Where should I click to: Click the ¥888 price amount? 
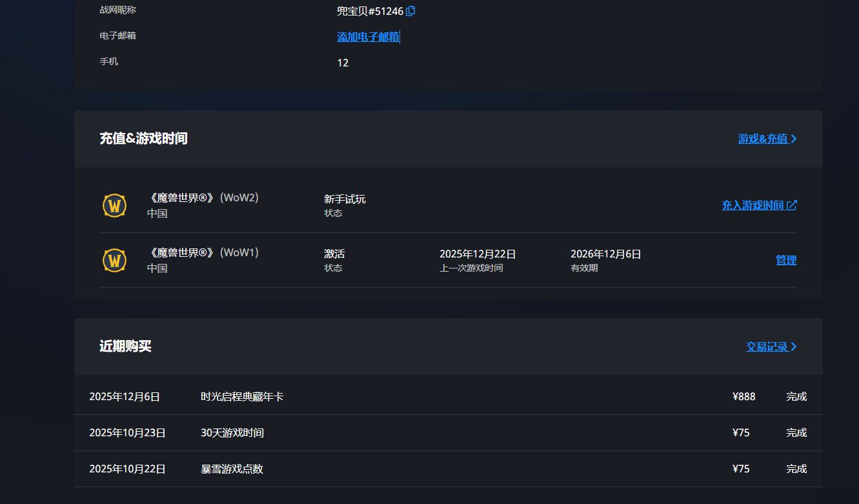coord(743,396)
